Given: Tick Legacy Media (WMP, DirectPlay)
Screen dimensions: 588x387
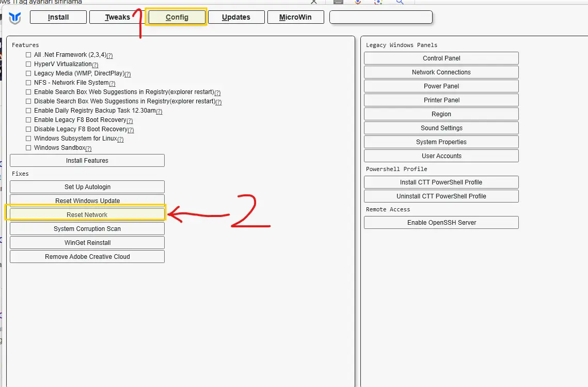Looking at the screenshot, I should pyautogui.click(x=28, y=73).
